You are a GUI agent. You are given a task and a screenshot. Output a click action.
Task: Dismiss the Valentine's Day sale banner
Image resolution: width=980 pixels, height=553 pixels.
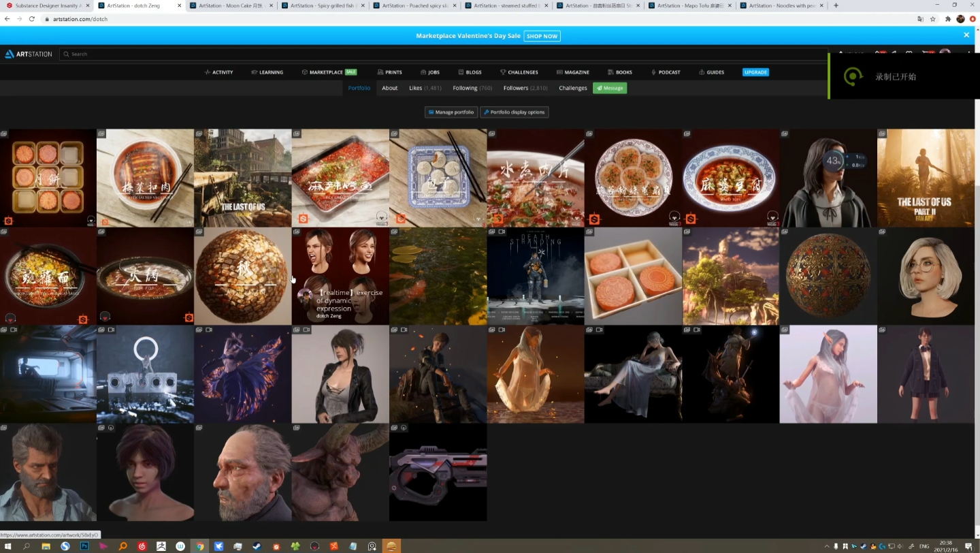(x=966, y=35)
